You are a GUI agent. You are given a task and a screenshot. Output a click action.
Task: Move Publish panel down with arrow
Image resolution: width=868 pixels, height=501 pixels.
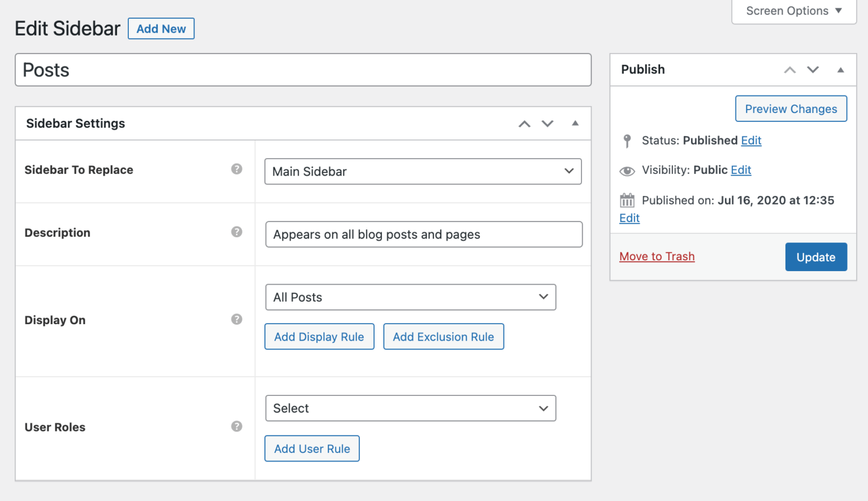[813, 70]
